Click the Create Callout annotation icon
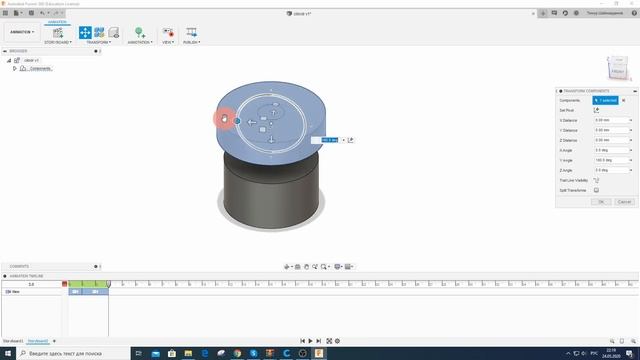640x360 pixels. coord(140,33)
